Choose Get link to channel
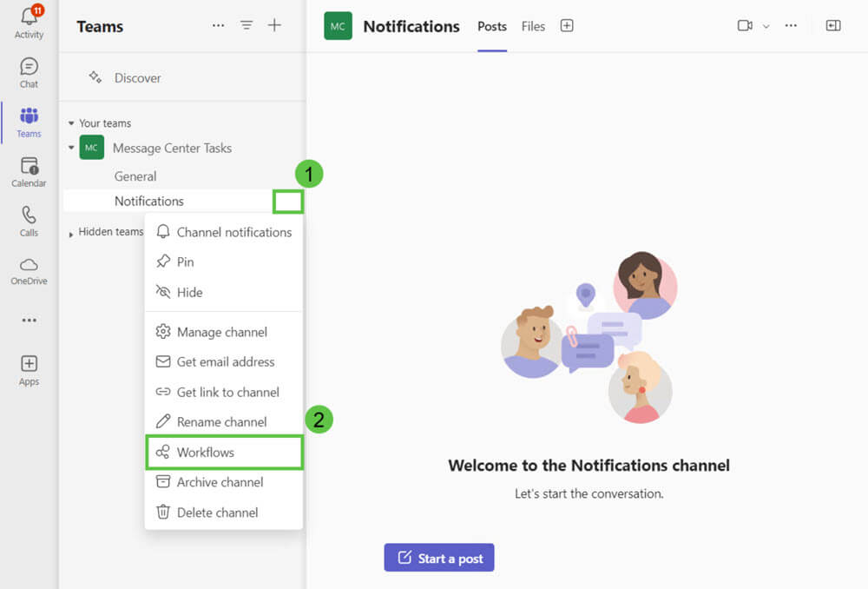868x589 pixels. point(224,393)
